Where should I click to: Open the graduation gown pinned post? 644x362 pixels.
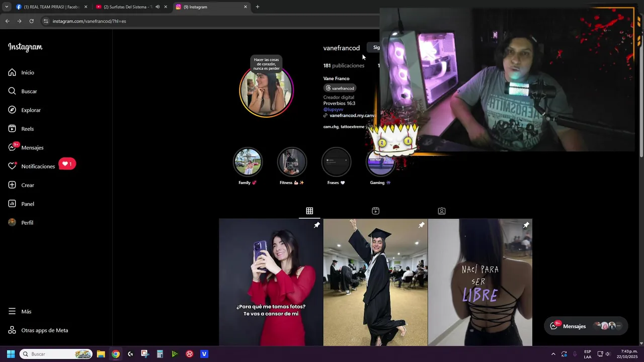pos(375,282)
